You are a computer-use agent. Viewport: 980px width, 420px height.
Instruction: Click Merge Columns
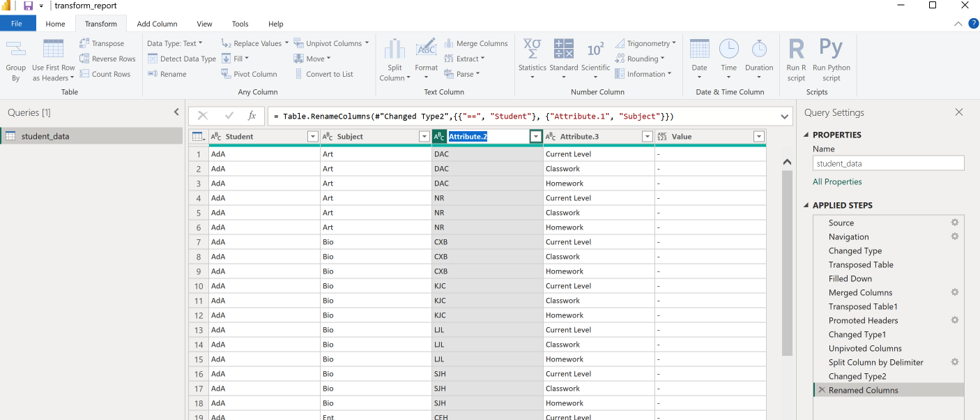pos(475,43)
